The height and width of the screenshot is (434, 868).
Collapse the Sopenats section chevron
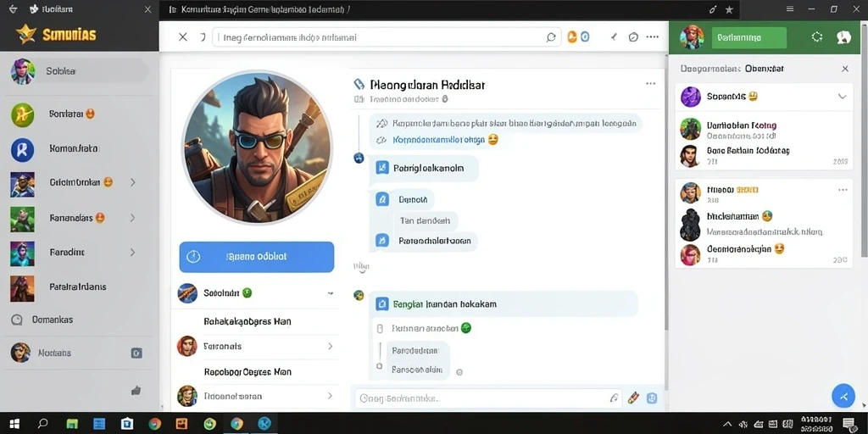(842, 97)
